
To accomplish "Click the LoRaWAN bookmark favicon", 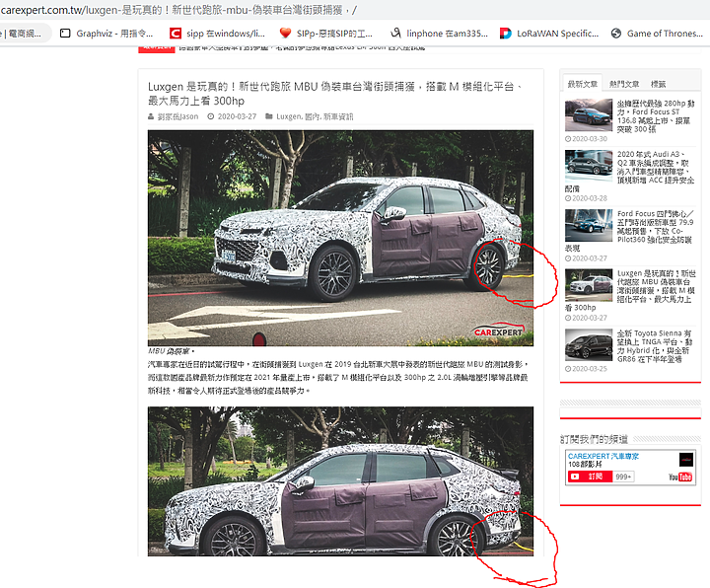I will point(505,34).
